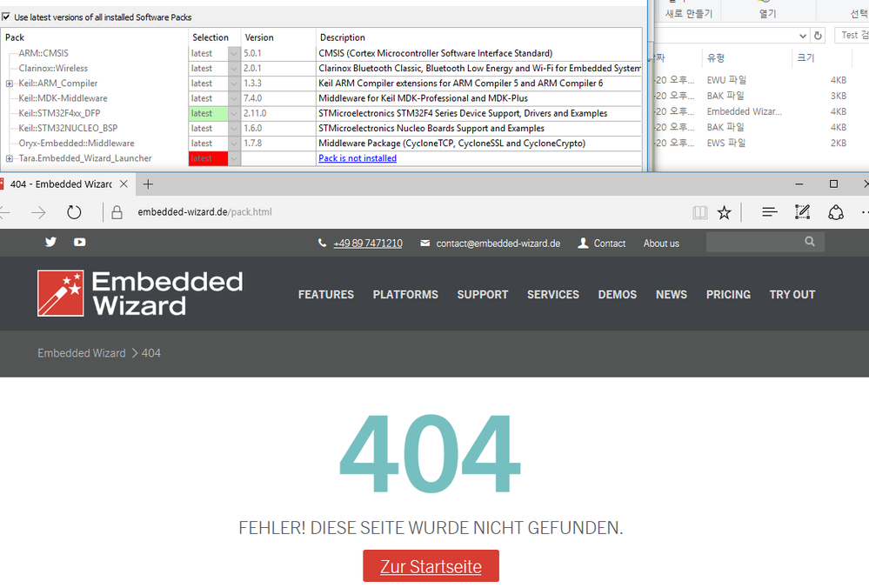Click the Embedded Wizard logo
869x588 pixels.
click(x=140, y=293)
